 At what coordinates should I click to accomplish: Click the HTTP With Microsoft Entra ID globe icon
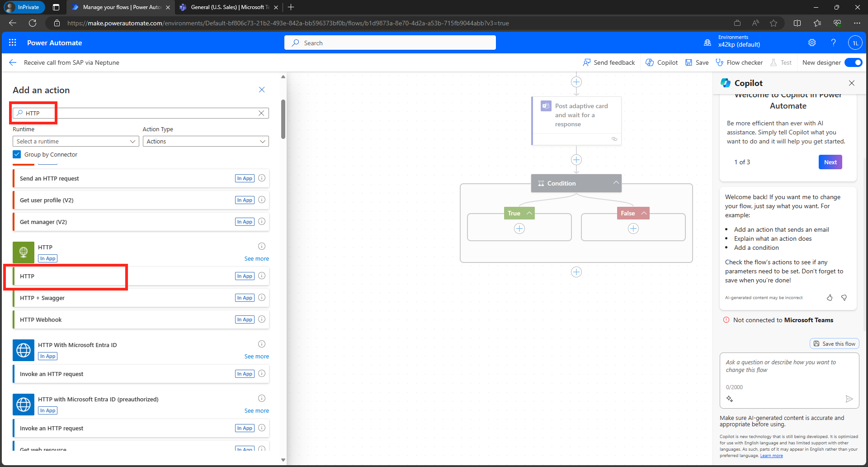click(24, 350)
